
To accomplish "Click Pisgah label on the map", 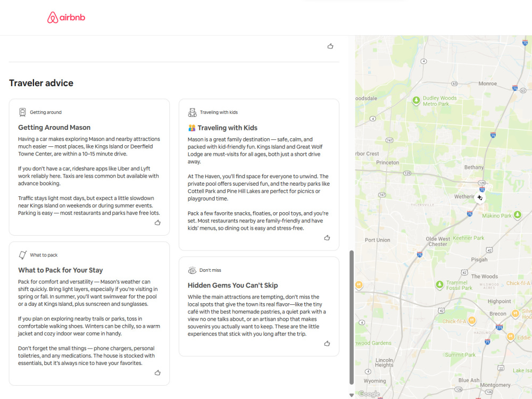I will click(479, 260).
